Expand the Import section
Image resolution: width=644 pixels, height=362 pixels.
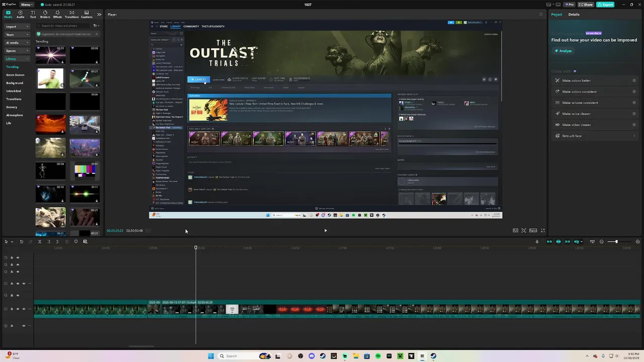(x=17, y=26)
